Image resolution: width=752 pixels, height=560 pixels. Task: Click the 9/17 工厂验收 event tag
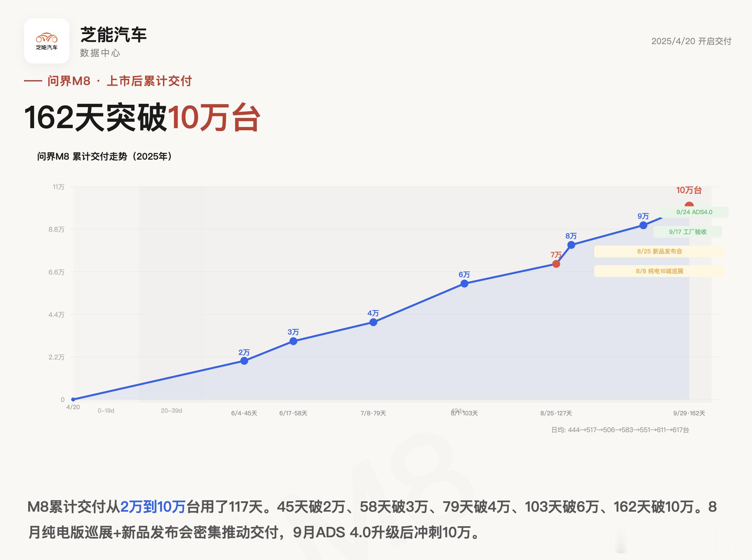688,232
